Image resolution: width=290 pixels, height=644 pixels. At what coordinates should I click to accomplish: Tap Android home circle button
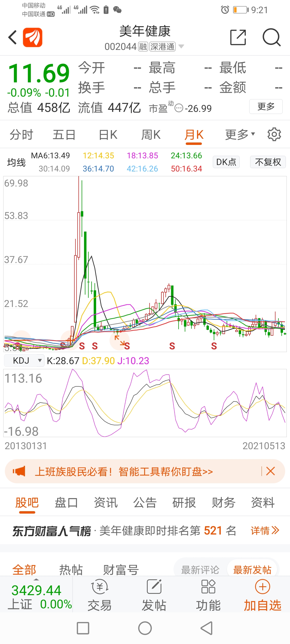[x=145, y=628]
